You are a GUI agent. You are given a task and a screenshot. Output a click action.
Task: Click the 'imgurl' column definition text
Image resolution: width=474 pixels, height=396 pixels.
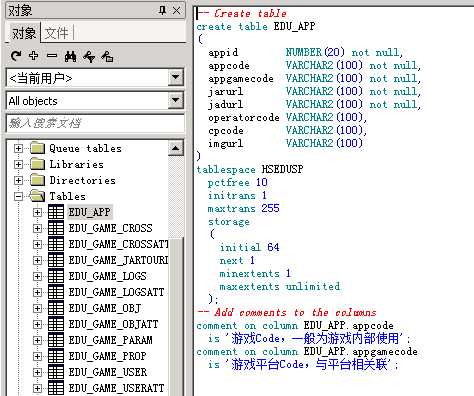click(x=285, y=143)
